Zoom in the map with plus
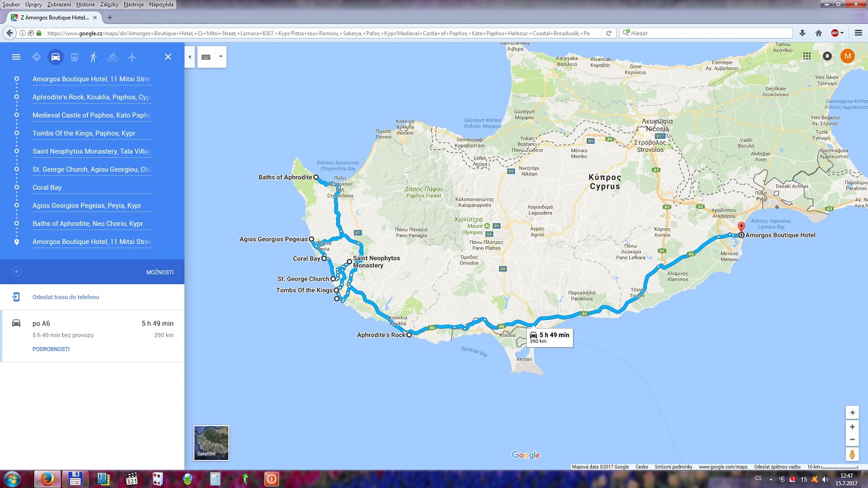This screenshot has width=868, height=488. coord(852,427)
